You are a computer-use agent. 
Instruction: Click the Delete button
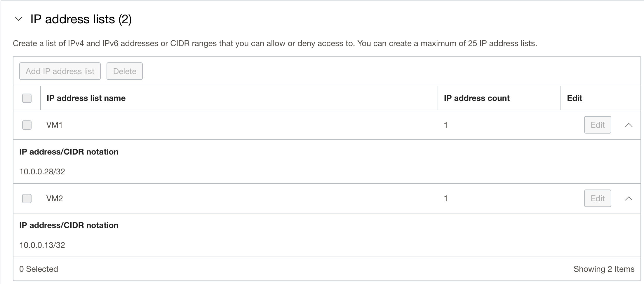(124, 71)
